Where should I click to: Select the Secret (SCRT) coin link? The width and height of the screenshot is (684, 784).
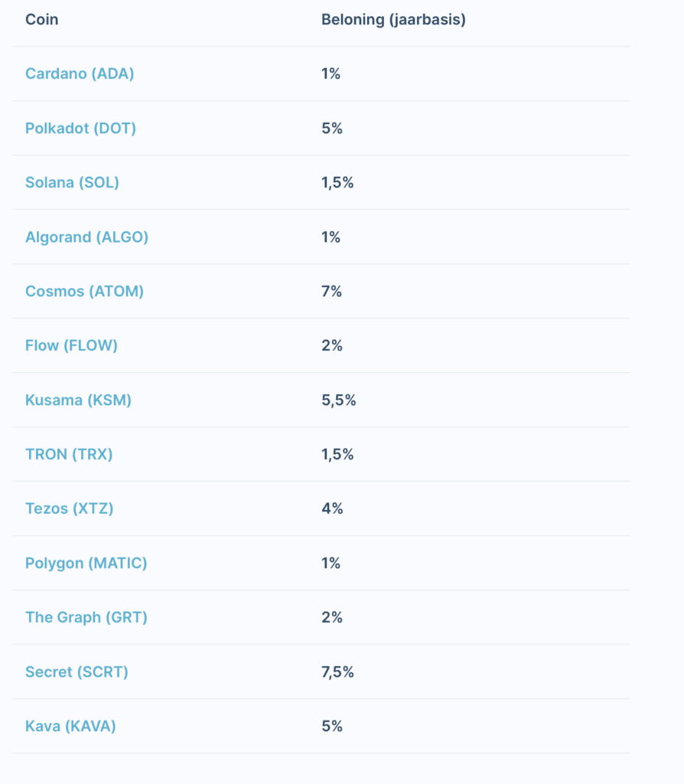pyautogui.click(x=77, y=671)
